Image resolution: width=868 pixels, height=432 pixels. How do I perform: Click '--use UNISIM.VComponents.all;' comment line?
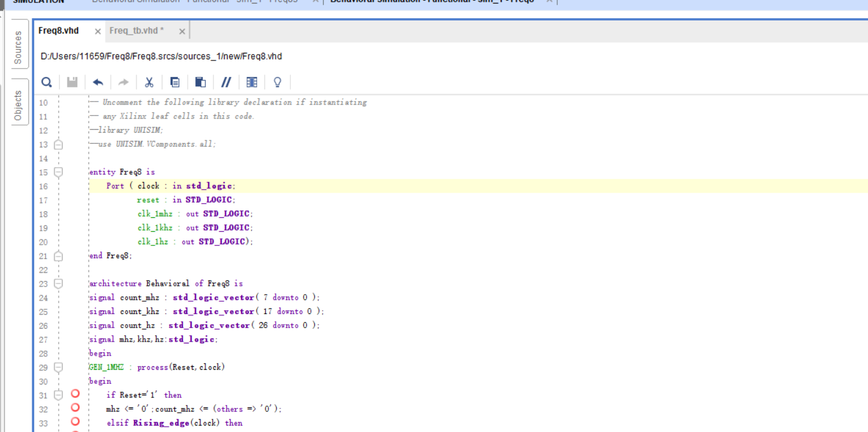152,144
